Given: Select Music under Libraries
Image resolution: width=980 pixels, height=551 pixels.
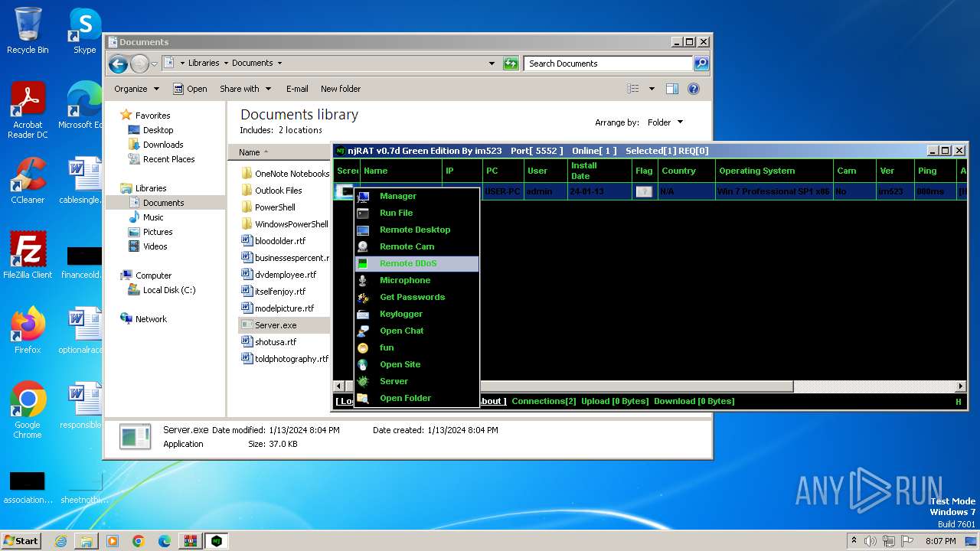Looking at the screenshot, I should click(153, 217).
